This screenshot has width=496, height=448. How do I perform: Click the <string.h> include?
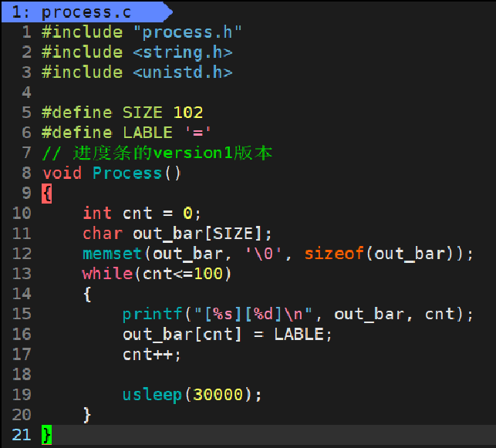[x=183, y=52]
